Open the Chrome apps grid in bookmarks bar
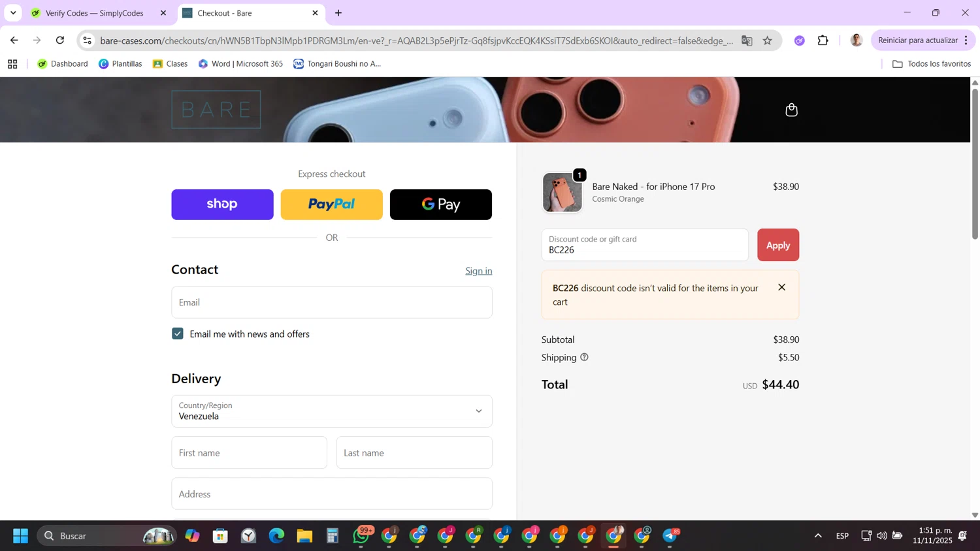980x551 pixels. coord(12,64)
